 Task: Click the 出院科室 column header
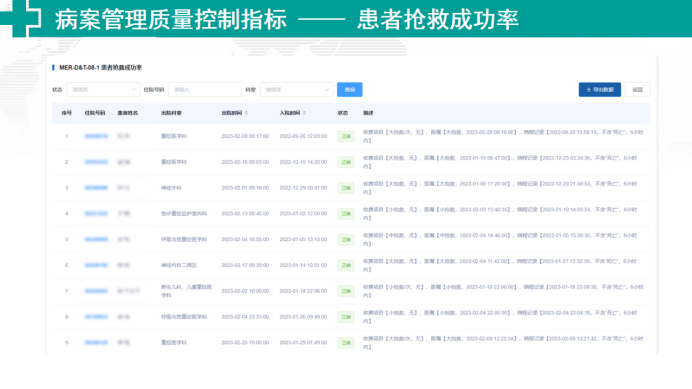point(171,113)
